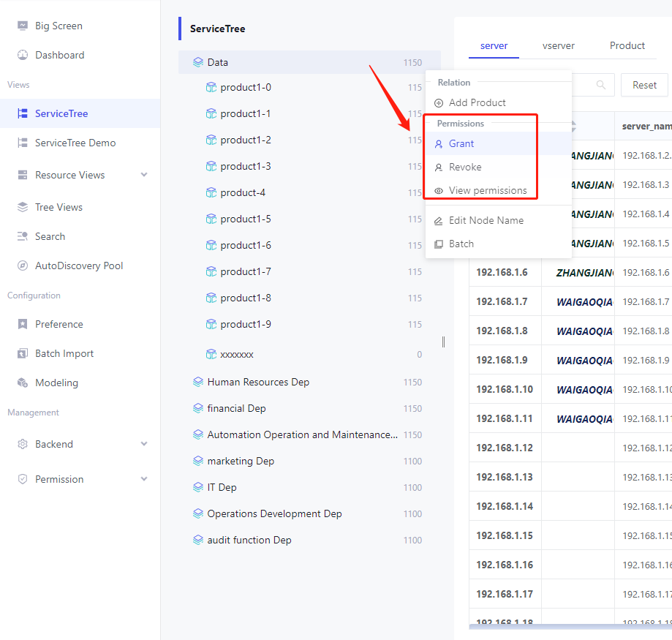Expand the Permission submenu chevron
Viewport: 672px width, 640px height.
click(144, 479)
